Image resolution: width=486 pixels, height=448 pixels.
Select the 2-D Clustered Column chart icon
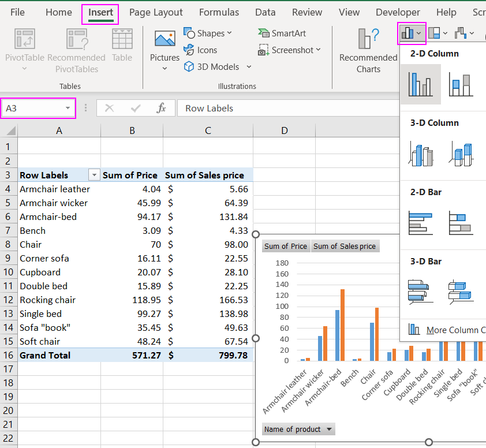[420, 84]
